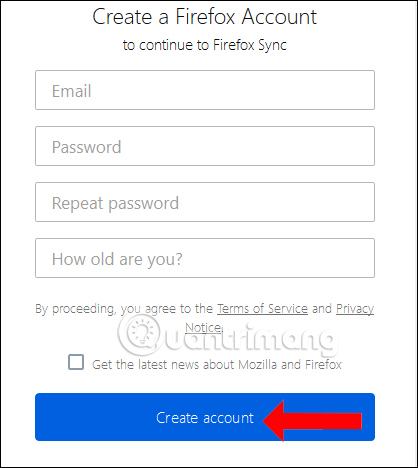The width and height of the screenshot is (418, 468).
Task: Click the 'Get the latest news' checkbox label
Action: click(x=217, y=365)
